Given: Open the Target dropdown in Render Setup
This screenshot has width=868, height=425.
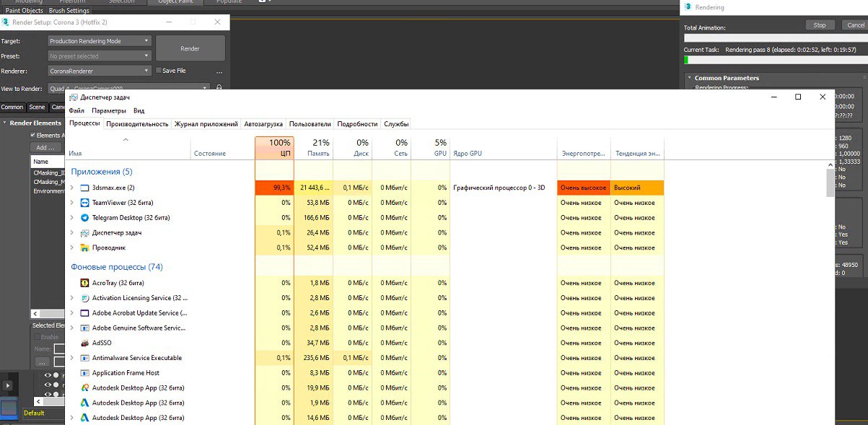Looking at the screenshot, I should click(100, 41).
